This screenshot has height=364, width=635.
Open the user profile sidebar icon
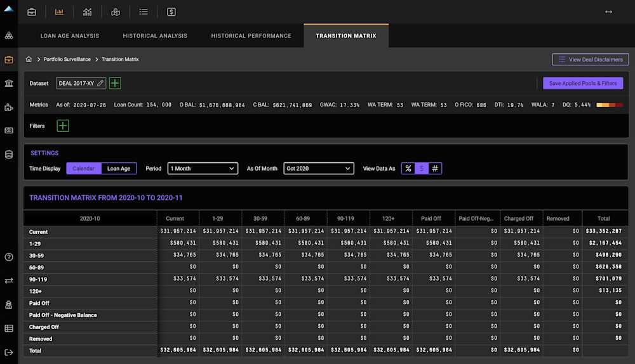[x=9, y=304]
